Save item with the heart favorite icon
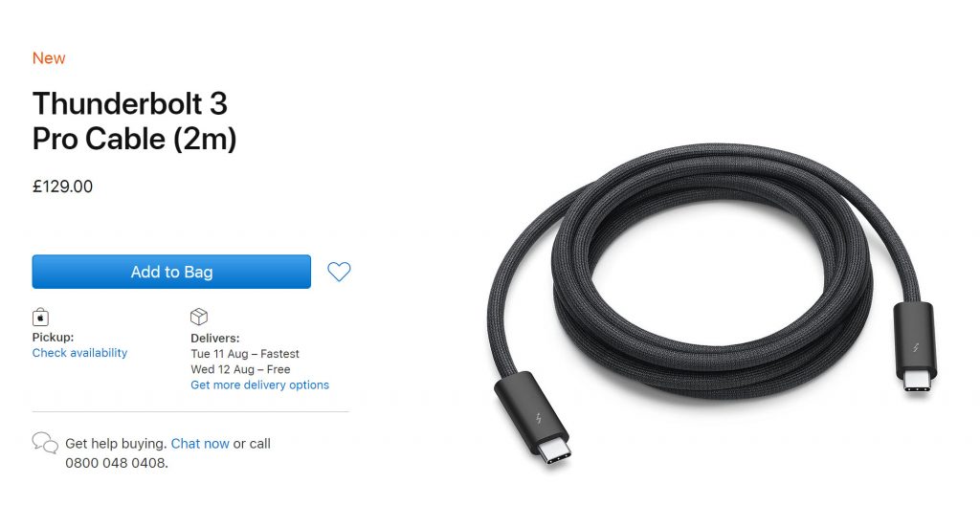 point(339,271)
